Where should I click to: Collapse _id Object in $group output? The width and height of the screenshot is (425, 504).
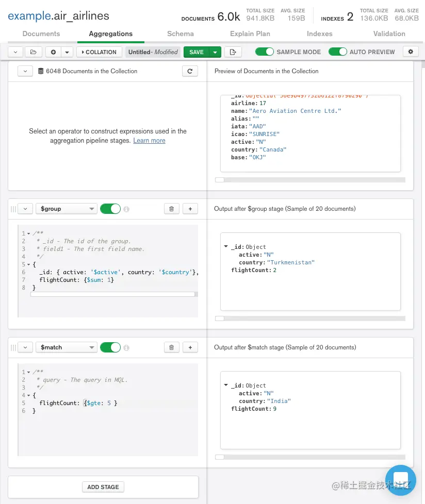[x=226, y=246]
